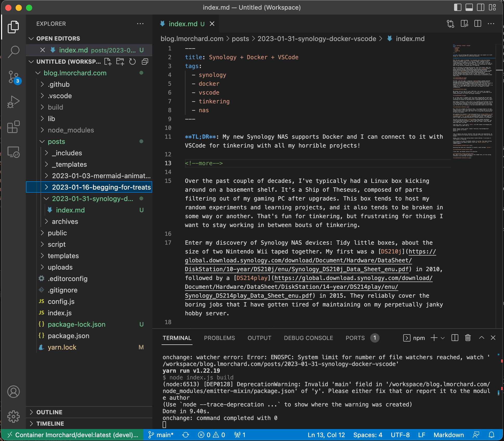This screenshot has height=441, width=504.
Task: Close the terminal panel
Action: [493, 338]
